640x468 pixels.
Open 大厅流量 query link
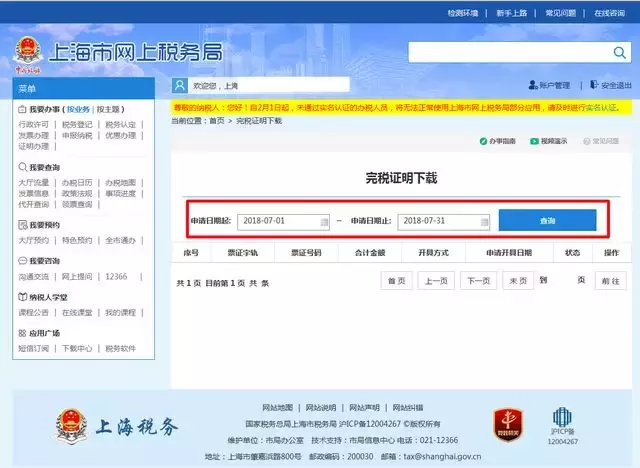tap(33, 182)
